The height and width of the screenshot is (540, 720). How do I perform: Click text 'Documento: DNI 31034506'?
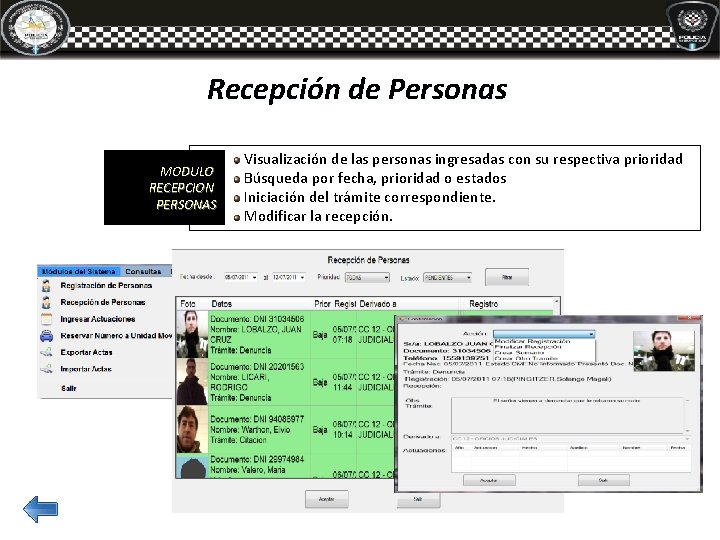[x=257, y=319]
